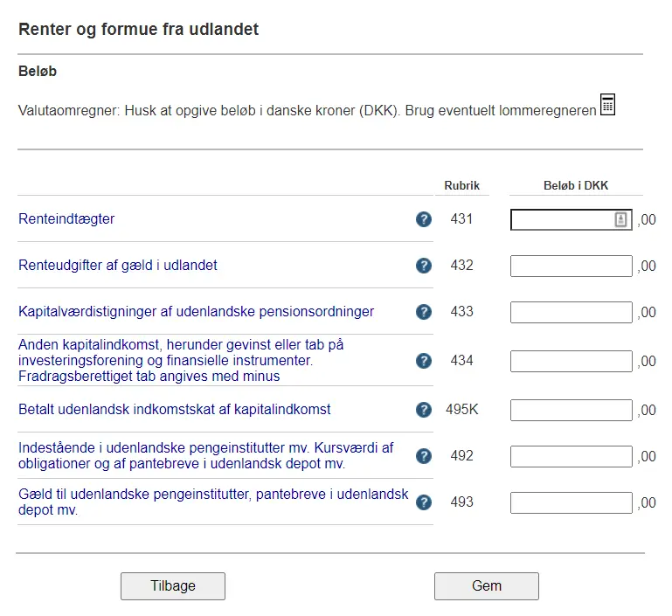Select the input field for rubrik 433
Viewport: 672px width, 616px height.
571,312
